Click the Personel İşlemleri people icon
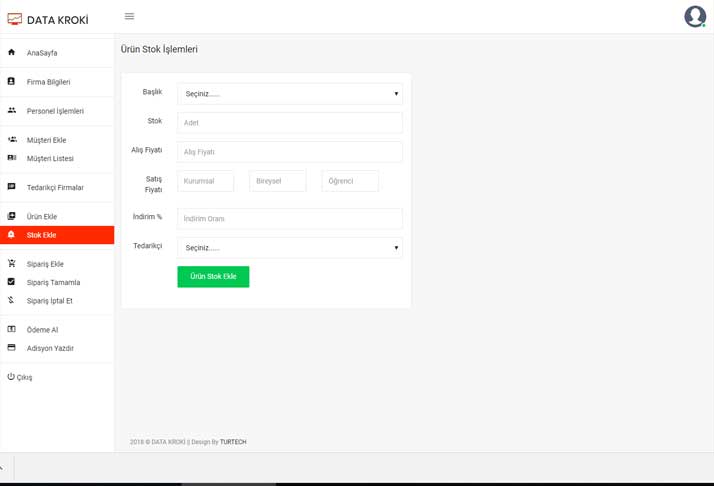Screen dimensions: 714x486 [x=12, y=110]
